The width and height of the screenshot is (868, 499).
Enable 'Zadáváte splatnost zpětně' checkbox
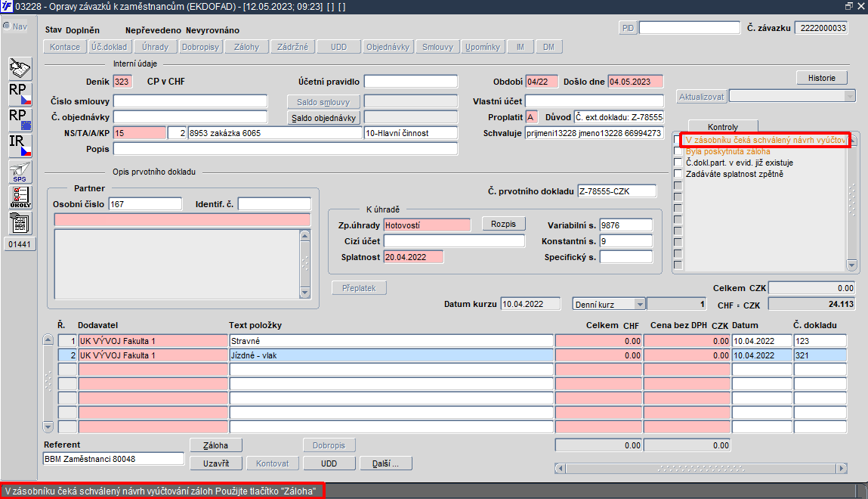pos(678,174)
